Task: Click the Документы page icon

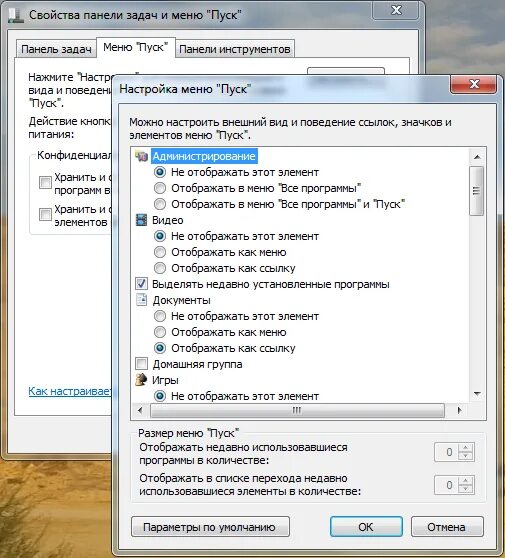Action: (x=141, y=300)
